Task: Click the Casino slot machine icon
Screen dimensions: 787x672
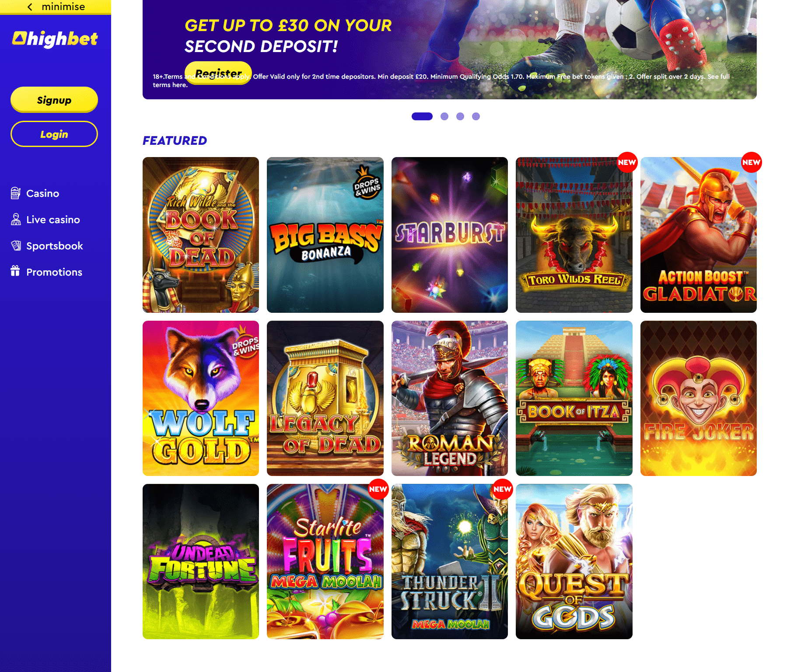Action: pos(16,193)
